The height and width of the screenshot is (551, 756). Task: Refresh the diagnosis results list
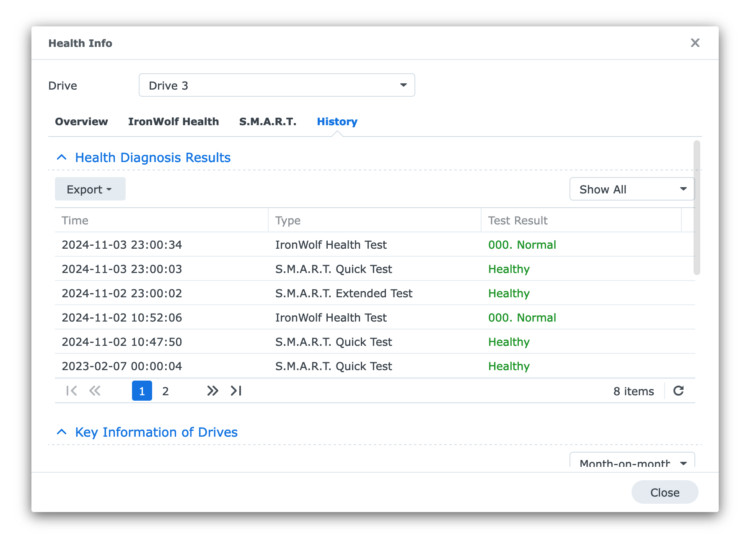coord(678,391)
